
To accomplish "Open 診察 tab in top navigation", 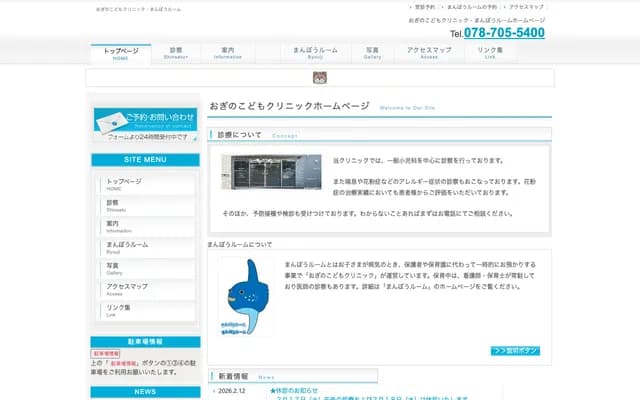I will (x=176, y=52).
